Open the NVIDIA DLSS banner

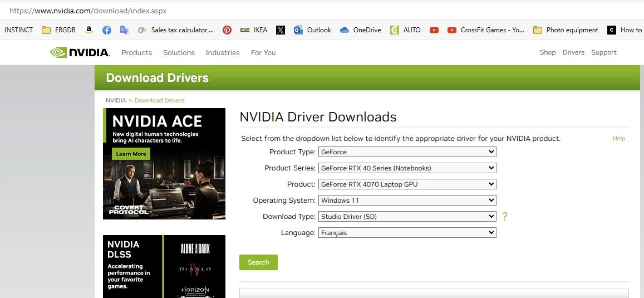[x=164, y=266]
